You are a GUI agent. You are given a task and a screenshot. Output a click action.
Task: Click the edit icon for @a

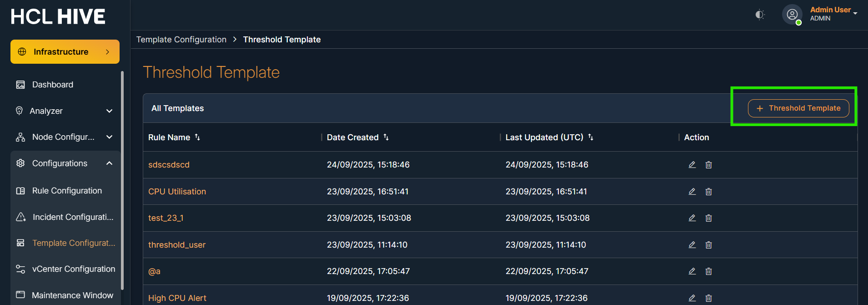(x=692, y=271)
